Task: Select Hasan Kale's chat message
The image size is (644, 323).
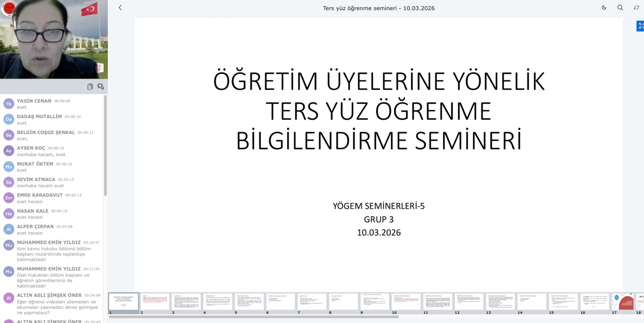Action: click(30, 217)
